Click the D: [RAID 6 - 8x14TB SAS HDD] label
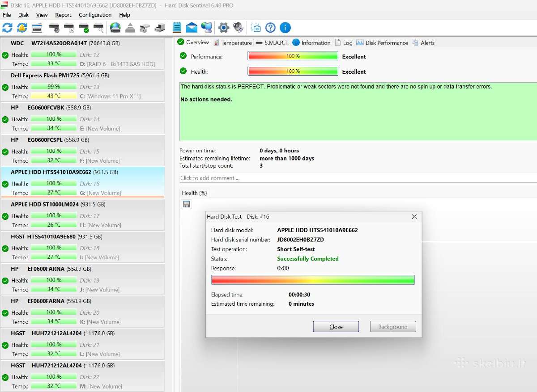537x392 pixels. tap(117, 64)
